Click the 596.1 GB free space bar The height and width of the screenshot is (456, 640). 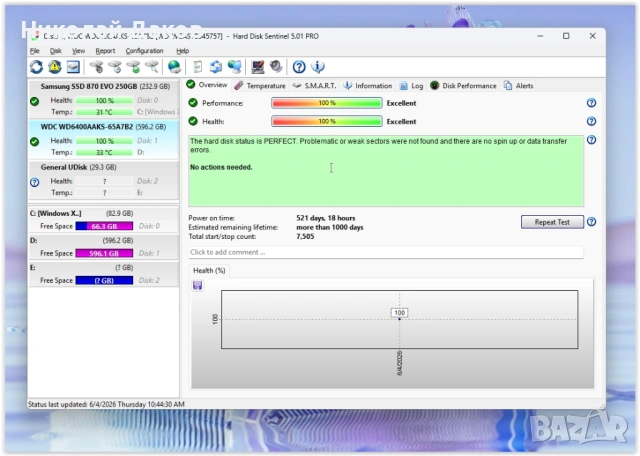point(104,254)
